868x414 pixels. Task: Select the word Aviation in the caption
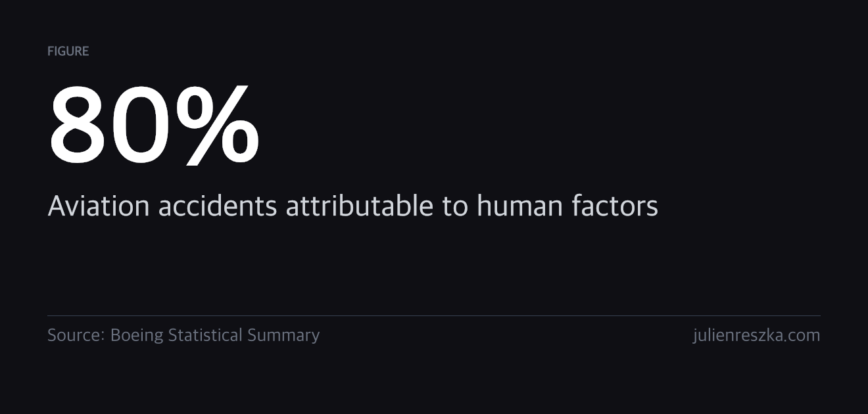[99, 206]
